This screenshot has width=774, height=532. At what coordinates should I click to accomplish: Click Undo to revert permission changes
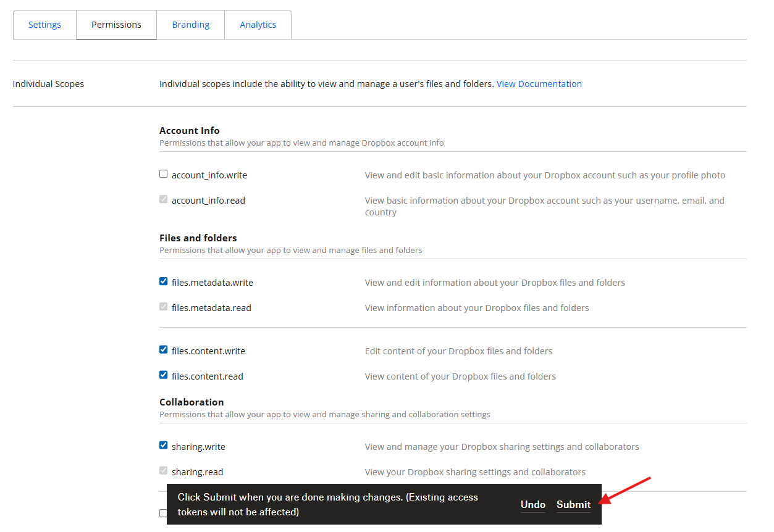point(532,504)
